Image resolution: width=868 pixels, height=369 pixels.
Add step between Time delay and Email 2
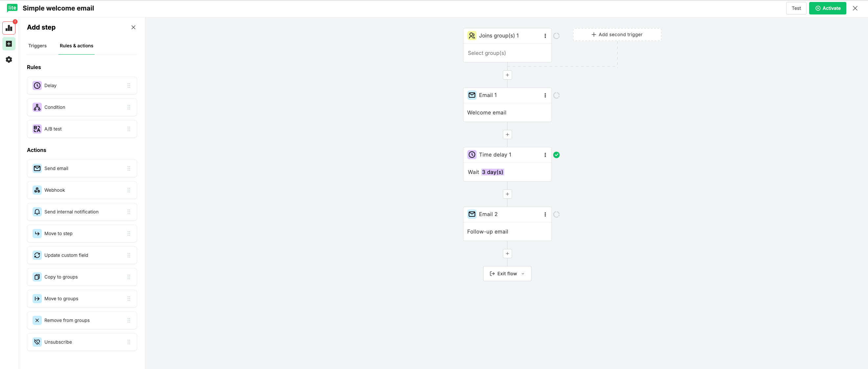click(x=507, y=194)
